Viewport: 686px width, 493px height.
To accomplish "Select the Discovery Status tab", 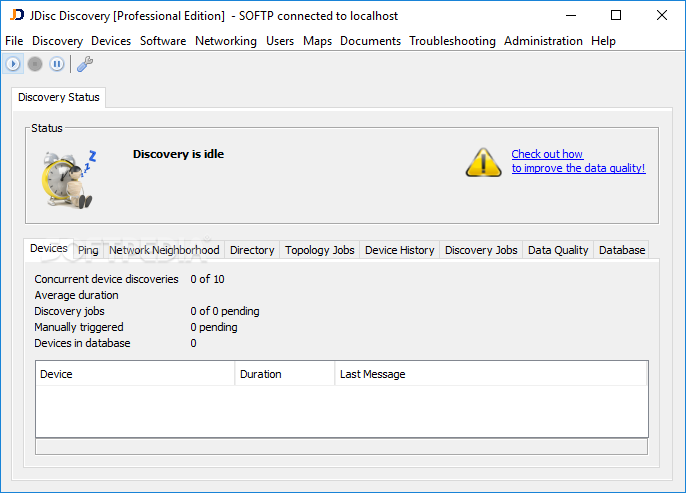I will point(59,97).
